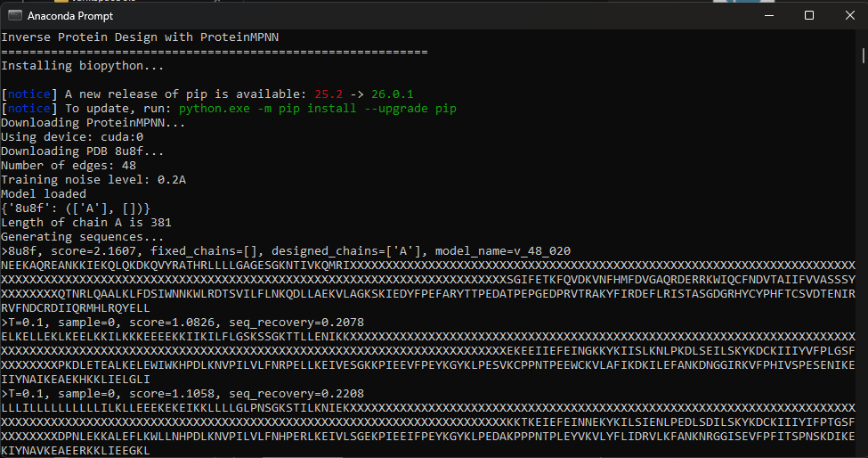
Task: Maximize the Anaconda Prompt window
Action: [x=808, y=15]
